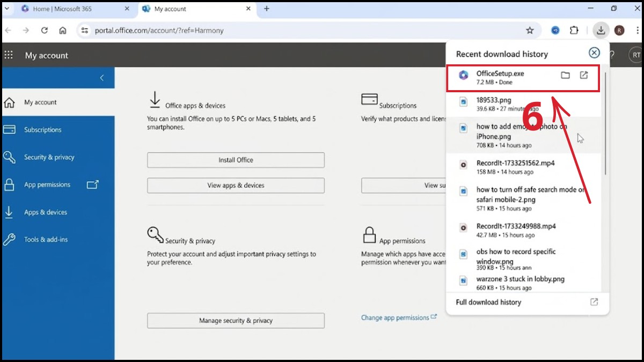Open Security & privacy in the sidebar
Screen dimensions: 644x362
[x=57, y=157]
